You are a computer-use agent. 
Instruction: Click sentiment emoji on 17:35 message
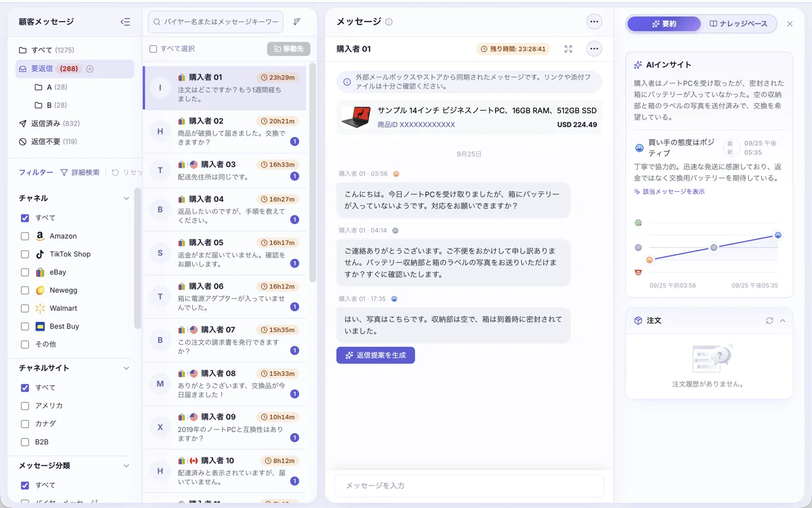coord(394,299)
